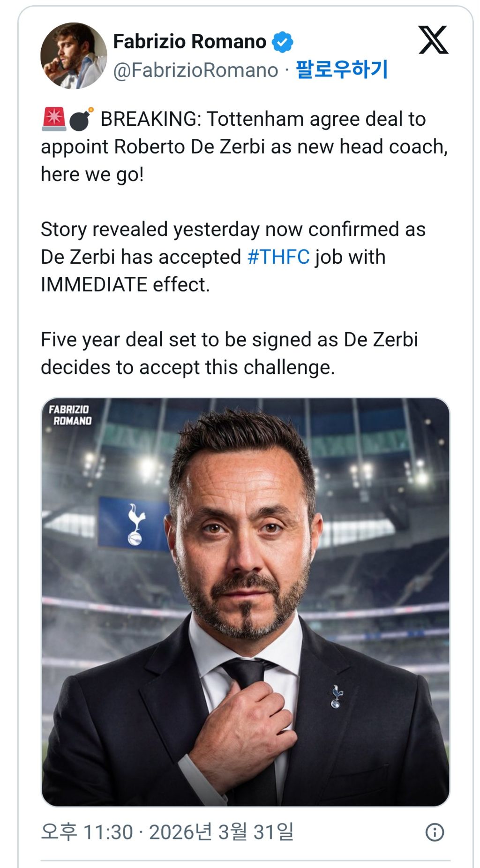Click the Tottenham lapel pin on suit

click(337, 696)
